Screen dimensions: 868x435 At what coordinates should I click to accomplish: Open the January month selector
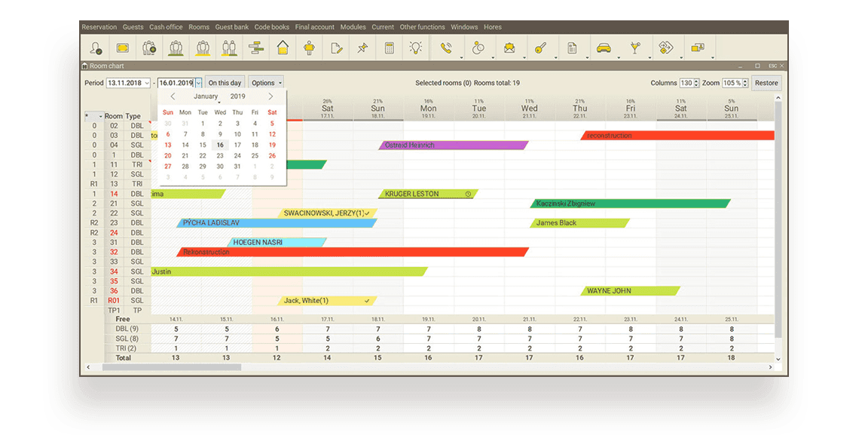coord(206,96)
